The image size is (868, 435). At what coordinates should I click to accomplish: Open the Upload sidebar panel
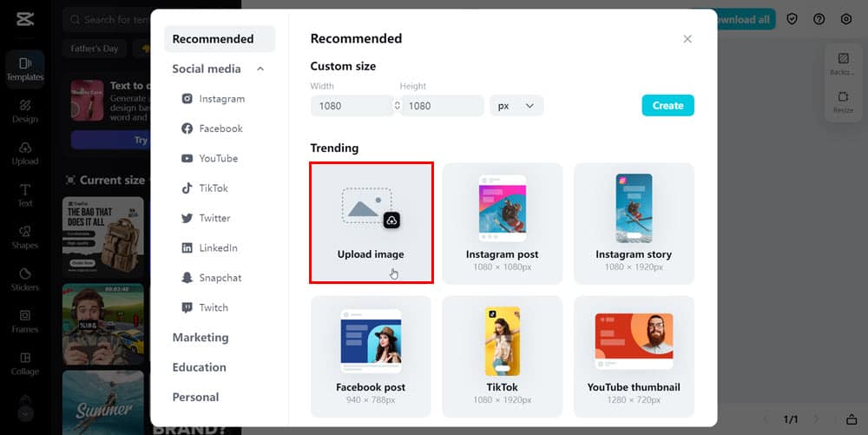(x=25, y=154)
